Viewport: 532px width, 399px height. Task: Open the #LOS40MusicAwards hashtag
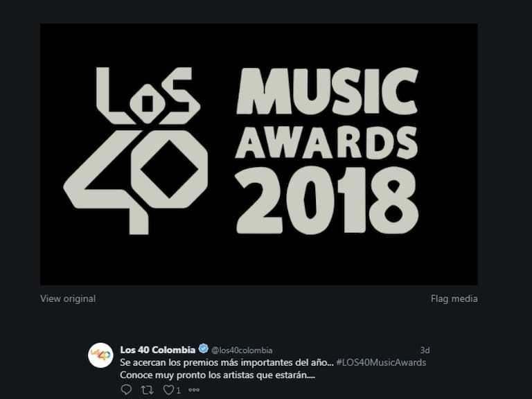coord(382,362)
